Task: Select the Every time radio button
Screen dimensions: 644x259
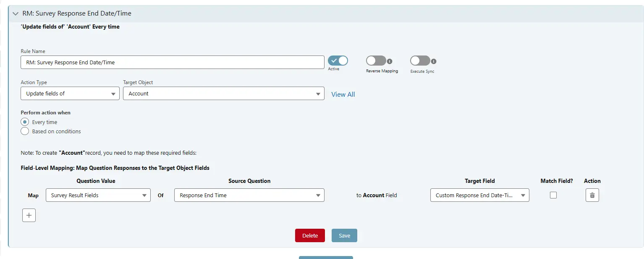Action: 24,122
